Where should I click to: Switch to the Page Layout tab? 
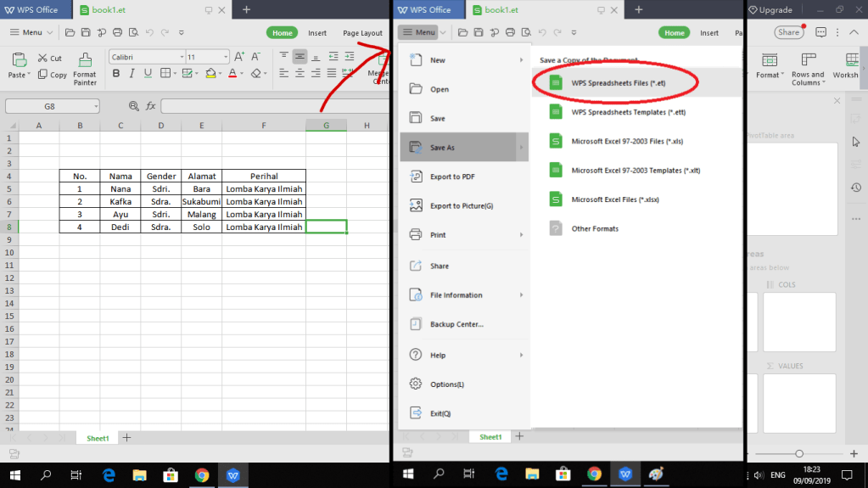click(x=362, y=33)
